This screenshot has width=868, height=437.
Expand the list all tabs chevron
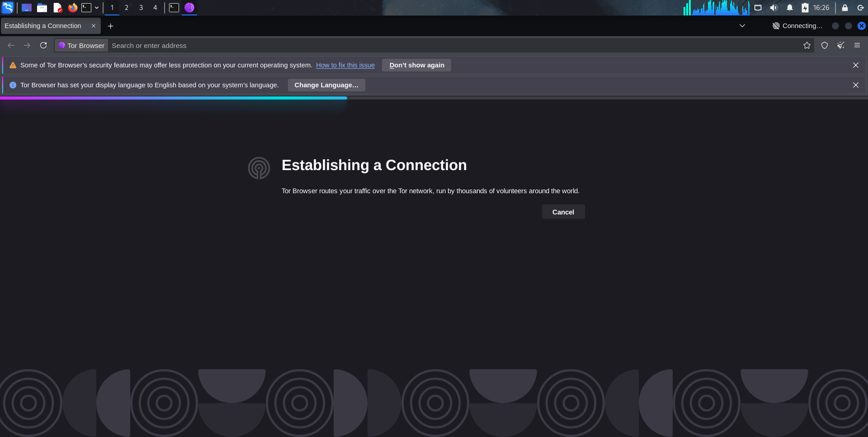click(x=742, y=26)
